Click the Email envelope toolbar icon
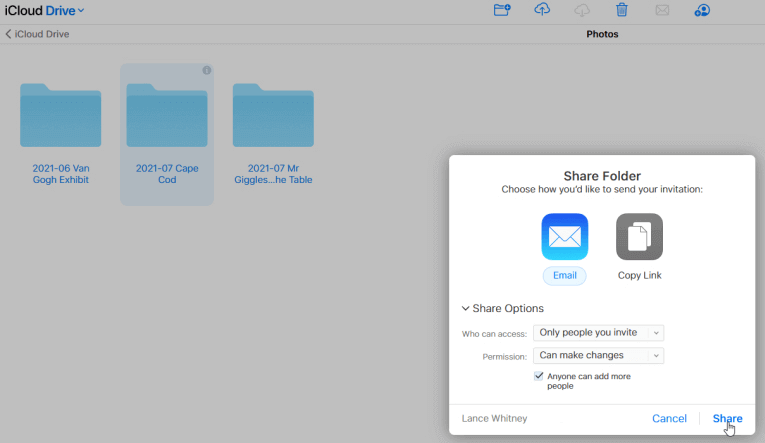This screenshot has width=765, height=443. 662,10
